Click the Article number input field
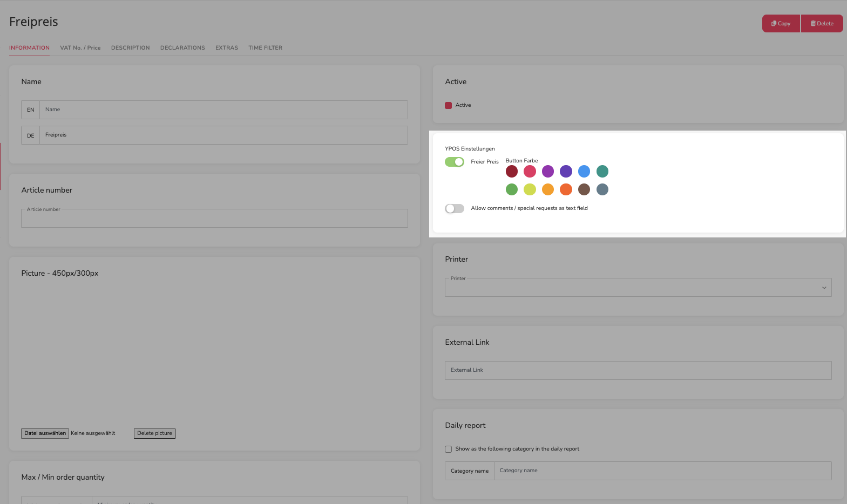 214,219
